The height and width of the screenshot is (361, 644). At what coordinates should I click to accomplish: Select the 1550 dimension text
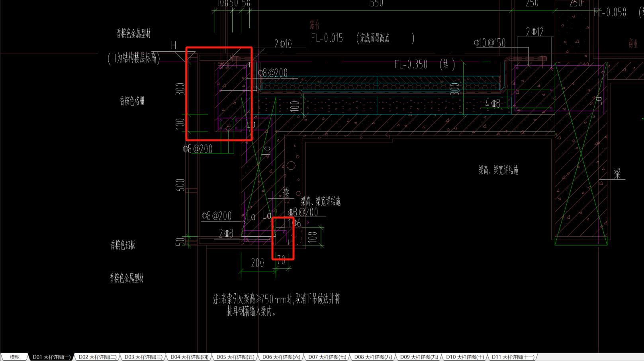pyautogui.click(x=375, y=4)
